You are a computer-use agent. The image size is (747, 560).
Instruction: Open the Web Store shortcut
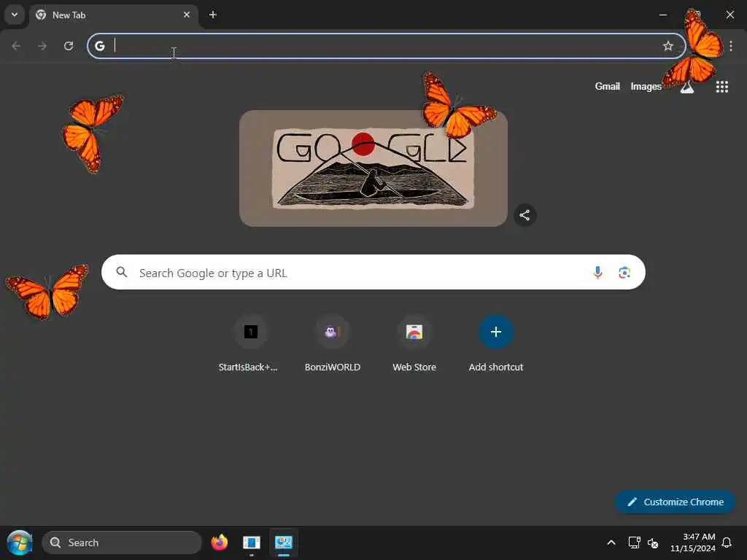pos(414,344)
